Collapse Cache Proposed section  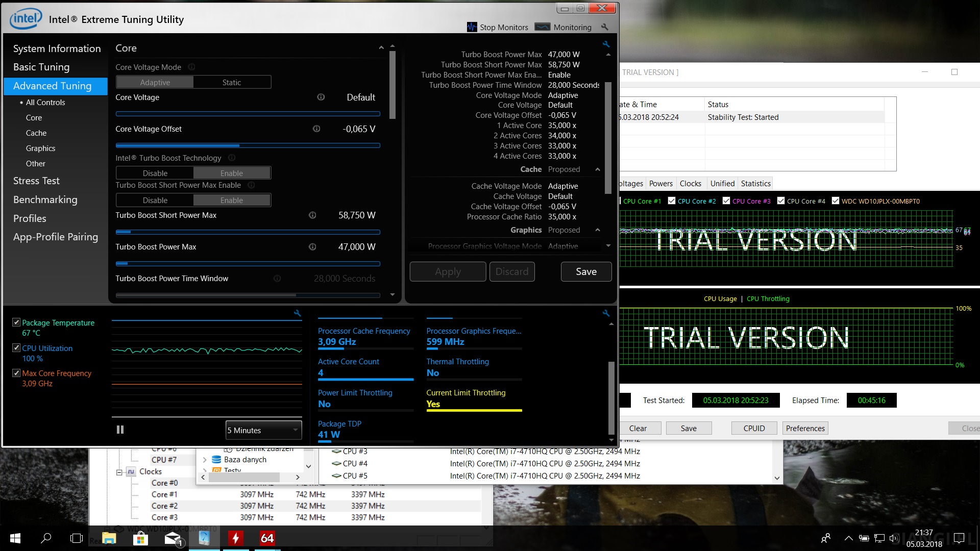[x=598, y=169]
